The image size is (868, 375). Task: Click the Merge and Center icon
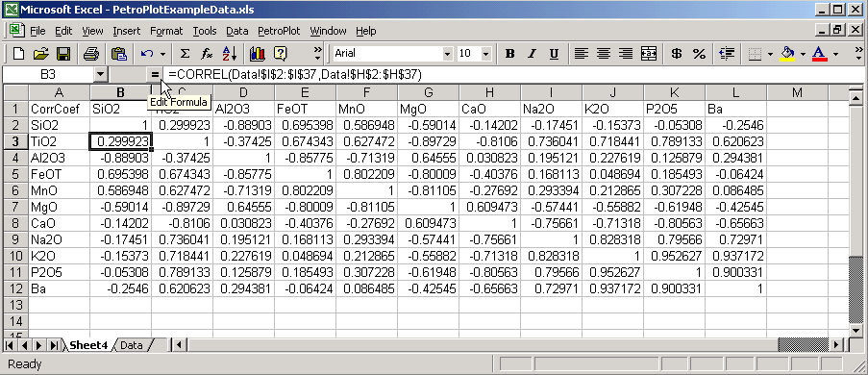point(648,54)
